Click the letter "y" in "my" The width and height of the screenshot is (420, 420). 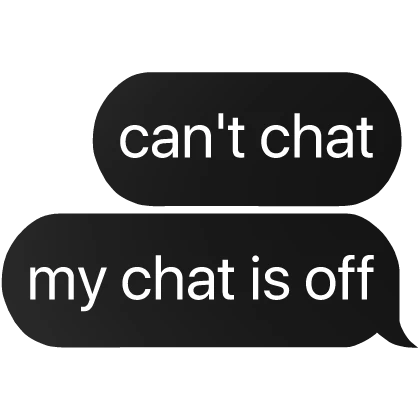coord(87,289)
